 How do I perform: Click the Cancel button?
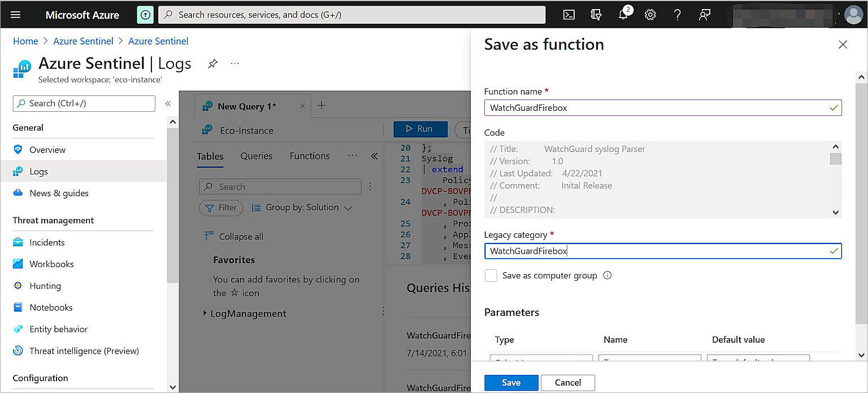click(567, 383)
